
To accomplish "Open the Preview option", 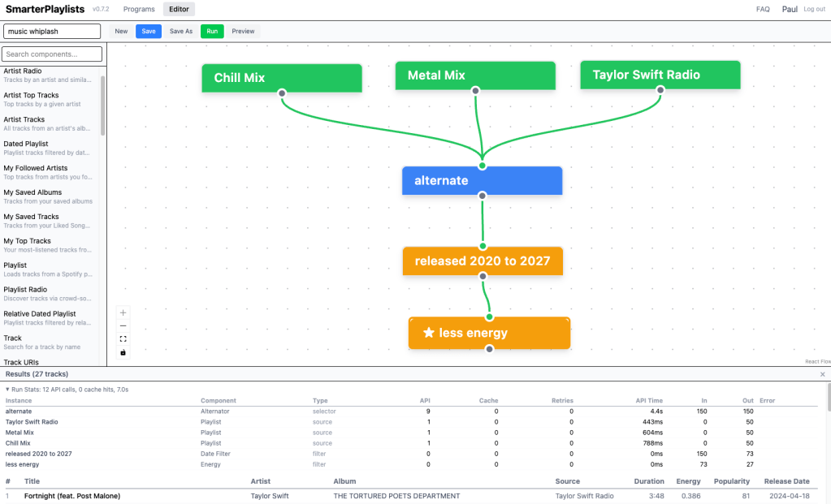I will 243,32.
